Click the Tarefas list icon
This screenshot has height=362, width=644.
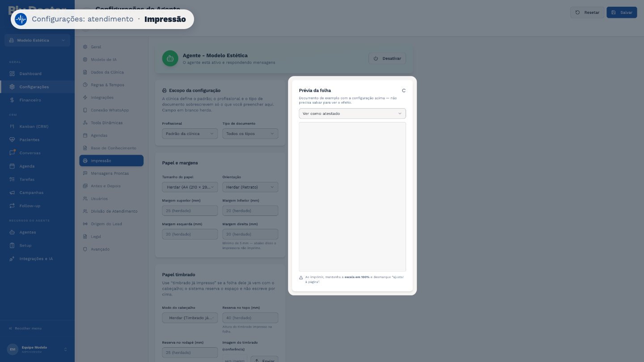click(x=12, y=179)
